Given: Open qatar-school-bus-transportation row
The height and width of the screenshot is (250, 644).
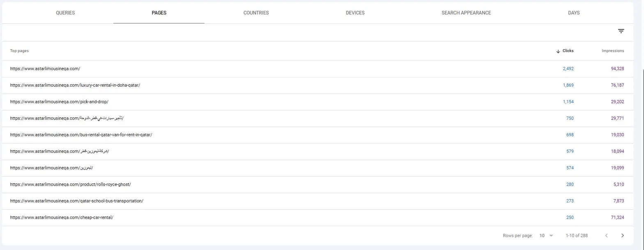Looking at the screenshot, I should pos(317,201).
